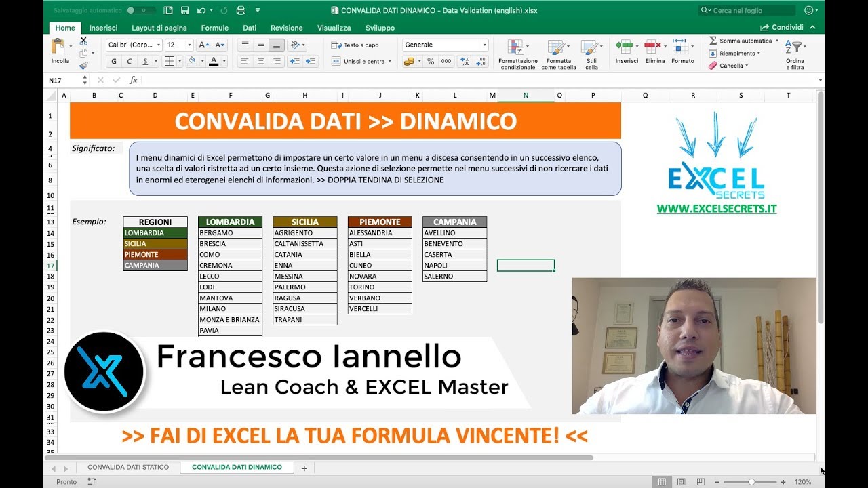Image resolution: width=868 pixels, height=488 pixels.
Task: Decrease font size with A-down icon
Action: click(x=220, y=45)
